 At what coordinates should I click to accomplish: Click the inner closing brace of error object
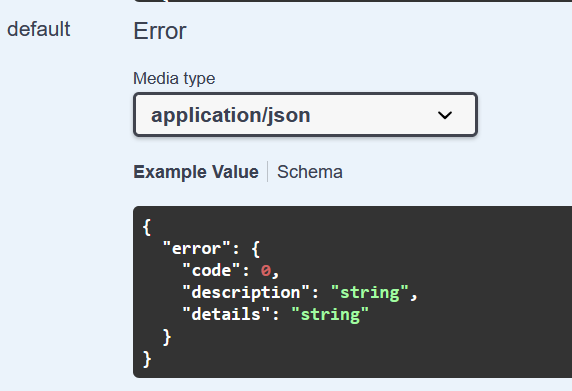166,337
